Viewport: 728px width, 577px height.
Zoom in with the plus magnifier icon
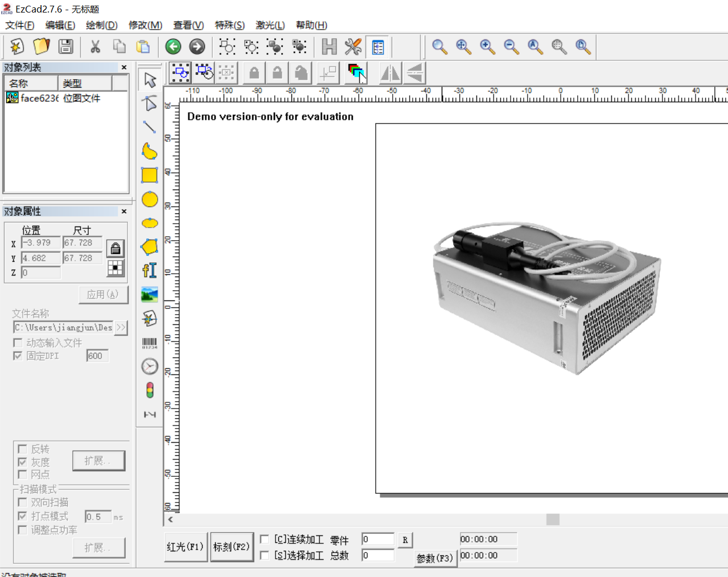click(x=487, y=47)
